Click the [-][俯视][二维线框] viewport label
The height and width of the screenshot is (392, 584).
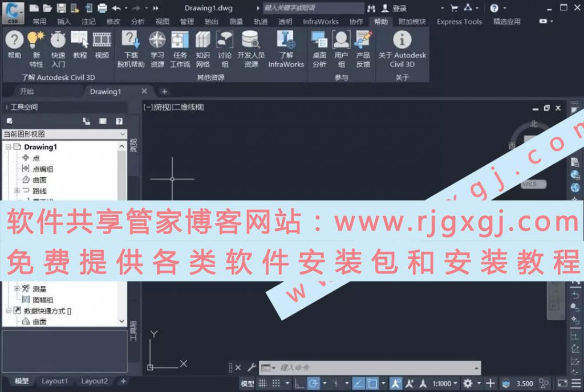click(x=173, y=107)
